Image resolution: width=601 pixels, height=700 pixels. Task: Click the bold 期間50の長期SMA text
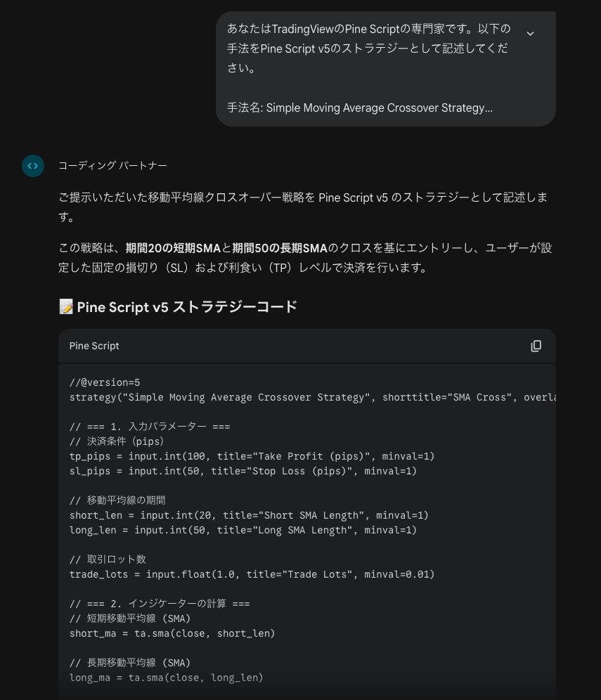pos(280,248)
